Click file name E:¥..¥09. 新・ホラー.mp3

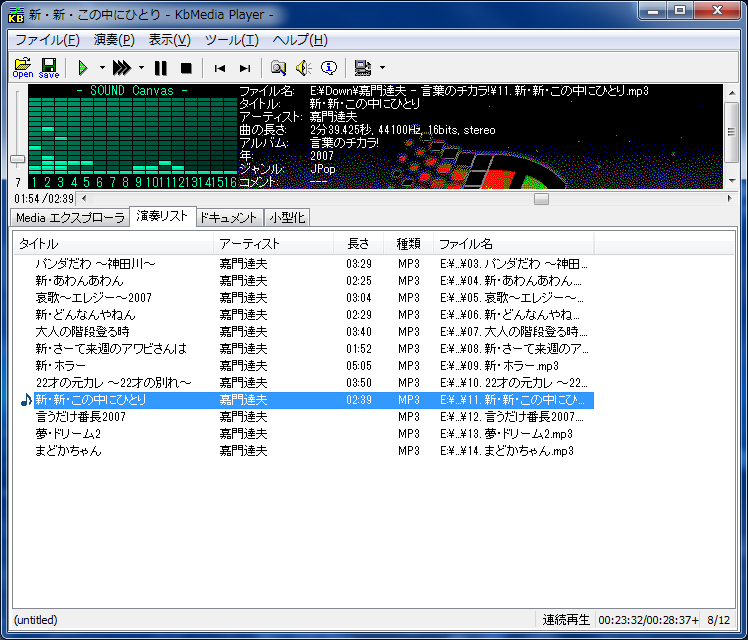499,366
